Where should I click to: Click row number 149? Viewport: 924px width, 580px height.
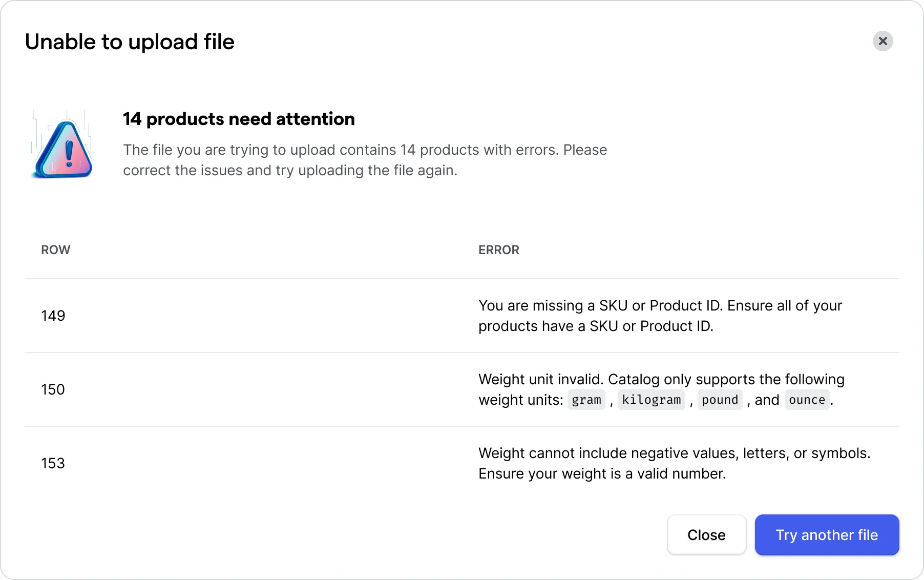53,316
